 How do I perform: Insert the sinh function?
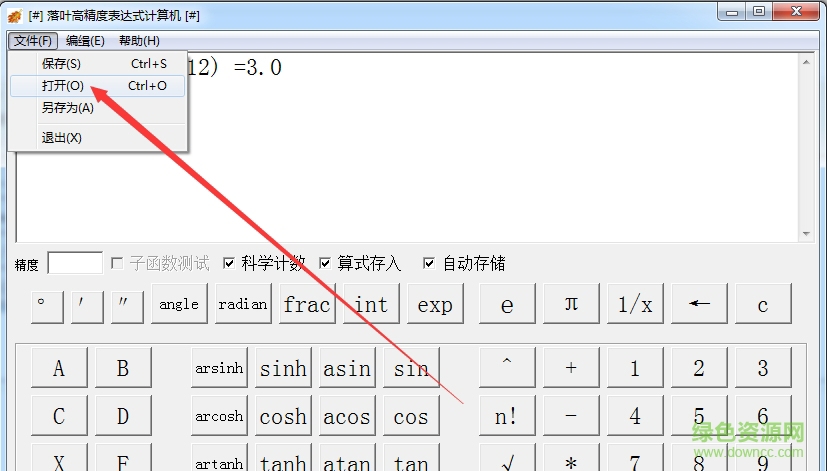click(x=283, y=368)
